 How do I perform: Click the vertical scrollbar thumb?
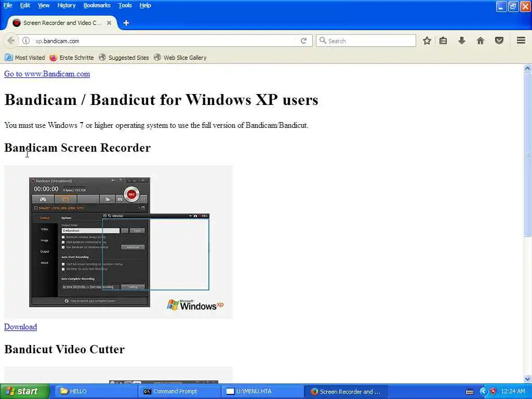(527, 154)
